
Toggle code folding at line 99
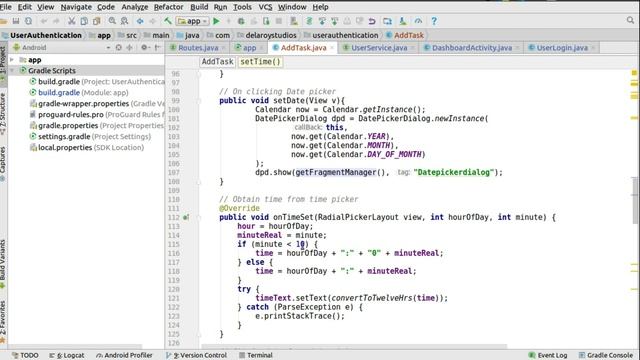click(199, 100)
